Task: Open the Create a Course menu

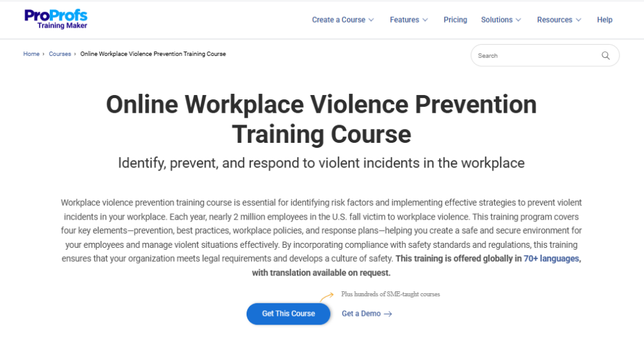Action: 338,20
